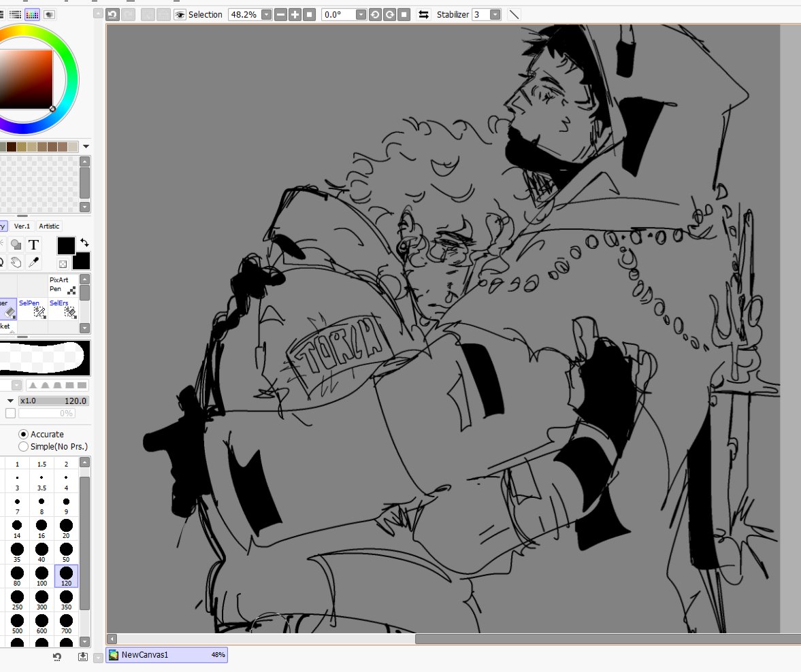
Task: Pick the 35 brush size preset
Action: 17,552
